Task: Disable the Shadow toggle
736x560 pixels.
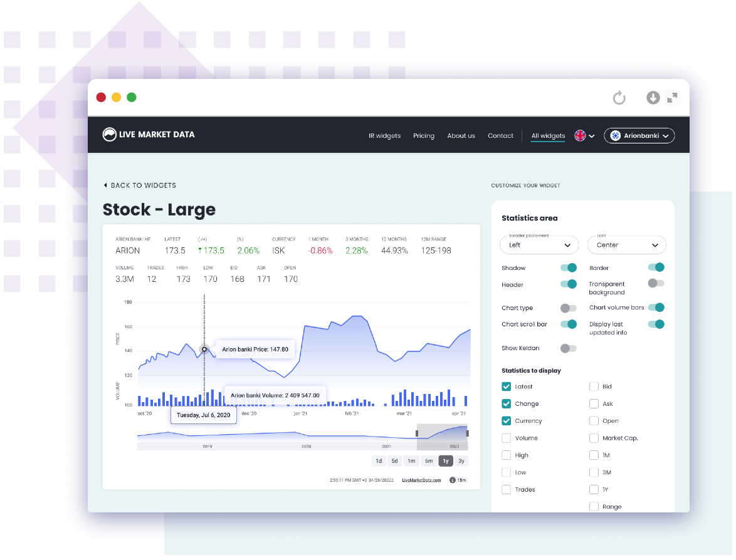Action: point(568,267)
